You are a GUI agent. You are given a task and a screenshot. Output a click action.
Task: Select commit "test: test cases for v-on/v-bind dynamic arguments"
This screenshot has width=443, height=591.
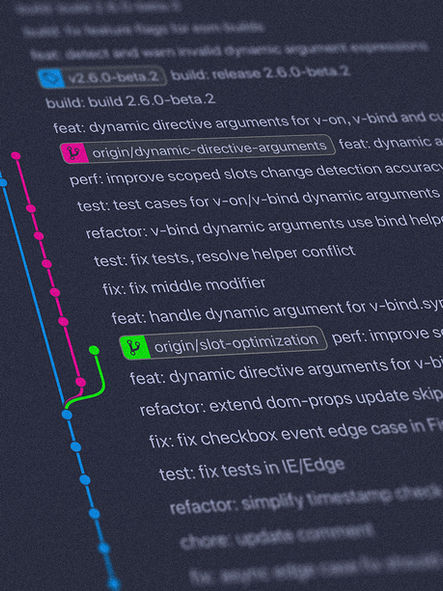(258, 200)
